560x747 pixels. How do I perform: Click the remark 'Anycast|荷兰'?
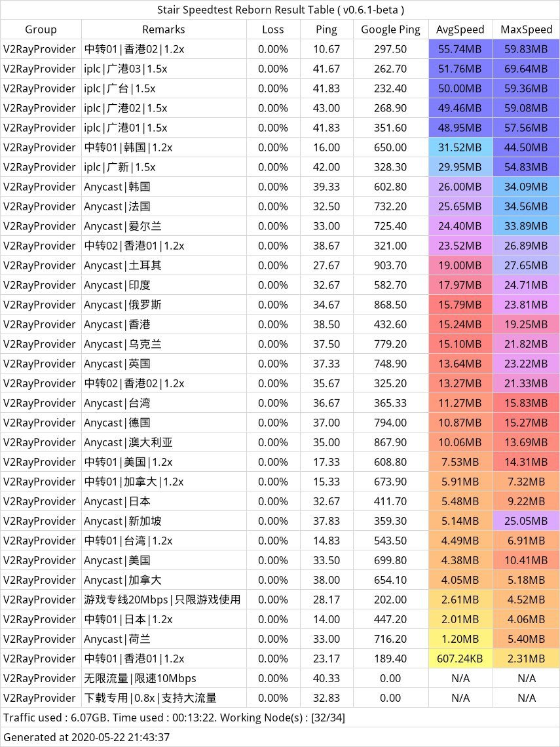[x=117, y=639]
